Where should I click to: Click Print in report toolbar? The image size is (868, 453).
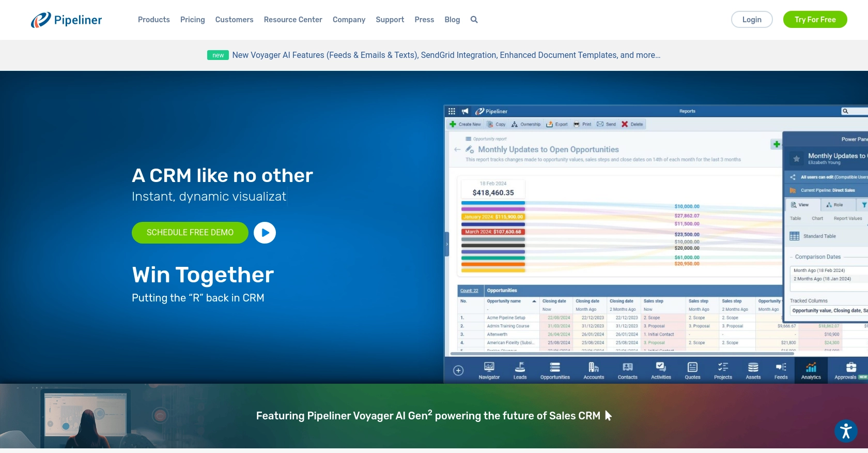[x=582, y=124]
